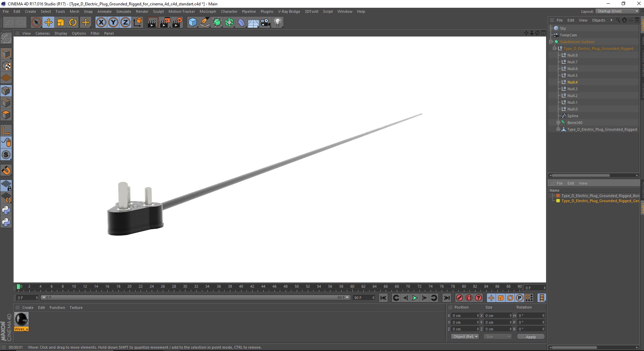Toggle X axis lock
Screen dimensions: 644x351
(101, 23)
